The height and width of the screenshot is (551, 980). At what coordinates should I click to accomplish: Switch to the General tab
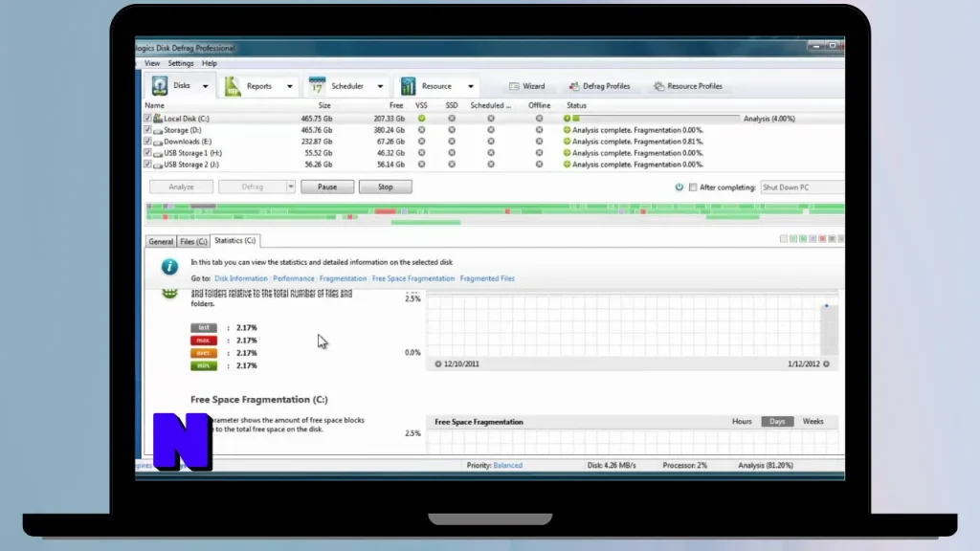point(161,241)
